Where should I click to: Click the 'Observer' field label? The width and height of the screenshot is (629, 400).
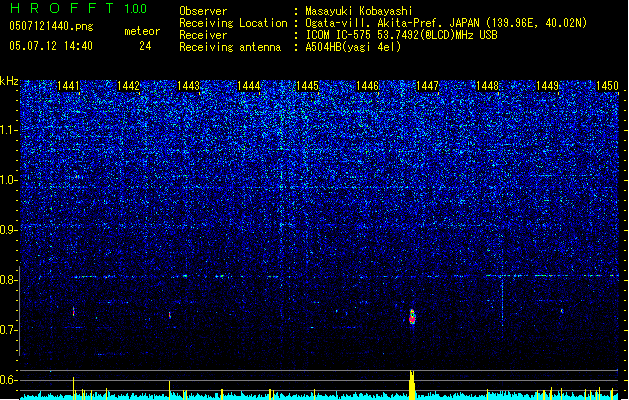pyautogui.click(x=203, y=11)
